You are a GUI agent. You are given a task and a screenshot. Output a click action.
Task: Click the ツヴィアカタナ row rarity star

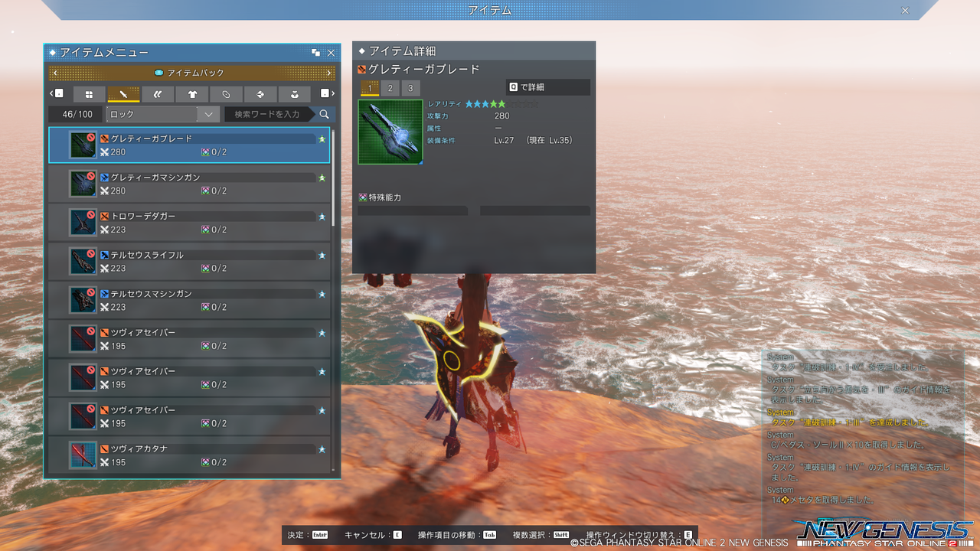tap(322, 450)
